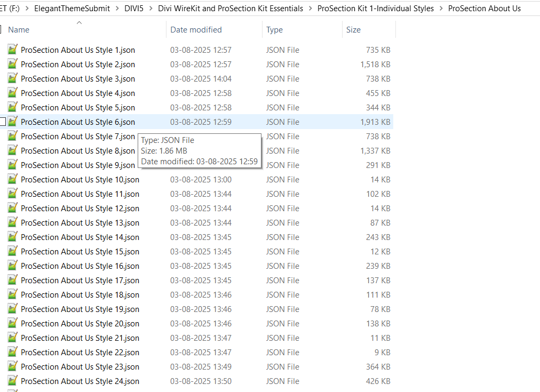This screenshot has height=392, width=540.
Task: Click the ProSection About Us breadcrumb
Action: (x=484, y=8)
